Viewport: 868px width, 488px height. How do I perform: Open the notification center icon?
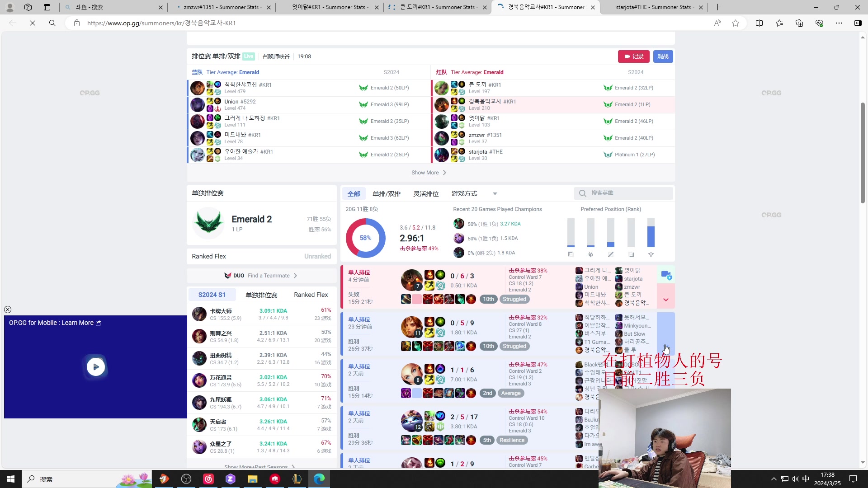click(853, 479)
